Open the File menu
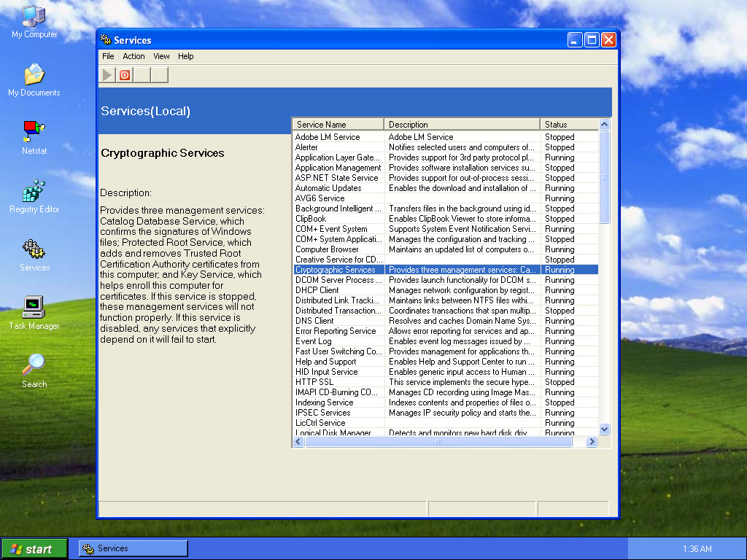This screenshot has width=747, height=560. tap(108, 56)
